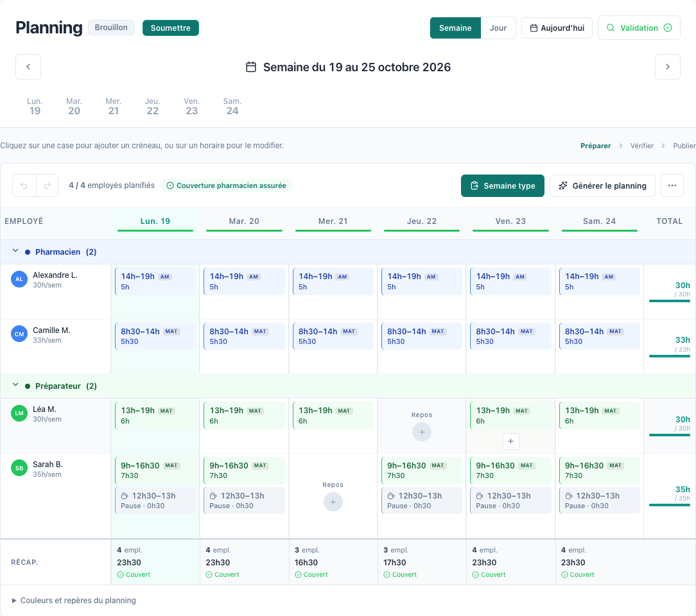Switch to Jour view
The image size is (696, 616).
[498, 28]
